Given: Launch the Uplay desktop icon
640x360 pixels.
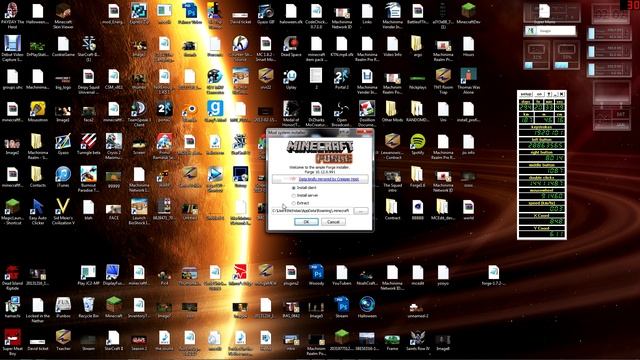Looking at the screenshot, I should pyautogui.click(x=291, y=78).
